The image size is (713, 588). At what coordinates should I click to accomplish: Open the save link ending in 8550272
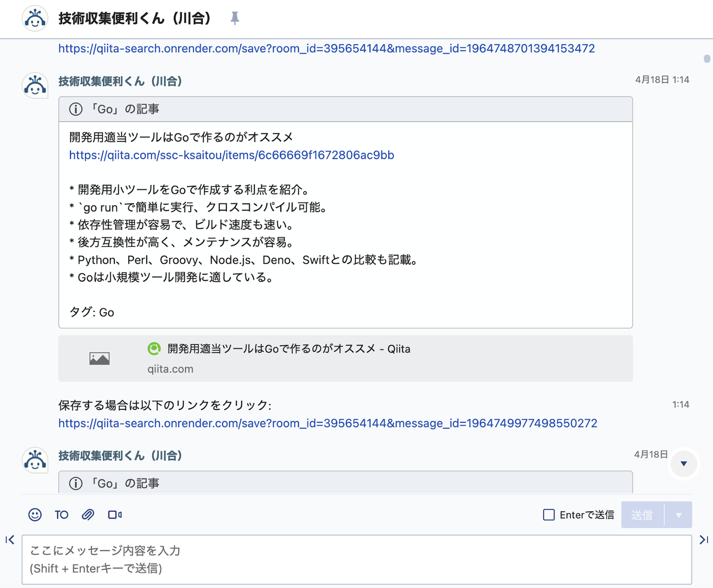pos(327,424)
